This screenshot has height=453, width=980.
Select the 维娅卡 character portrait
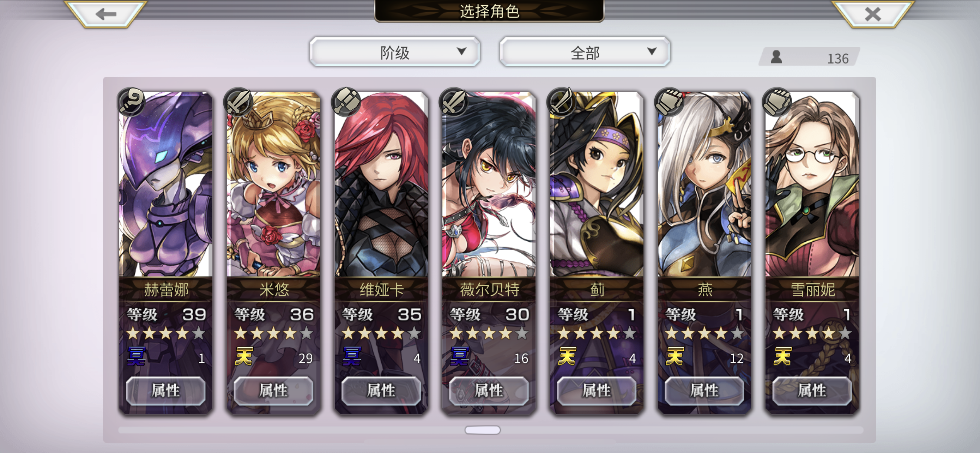[x=381, y=185]
